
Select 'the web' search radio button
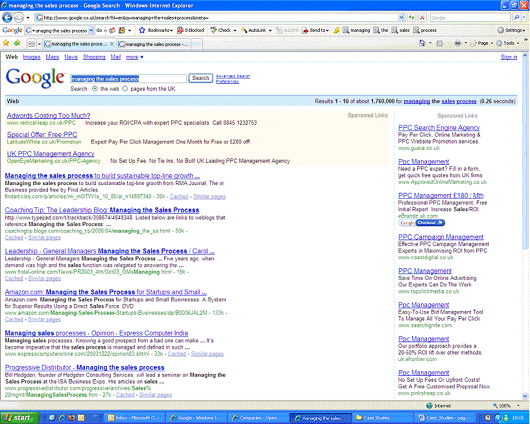95,89
